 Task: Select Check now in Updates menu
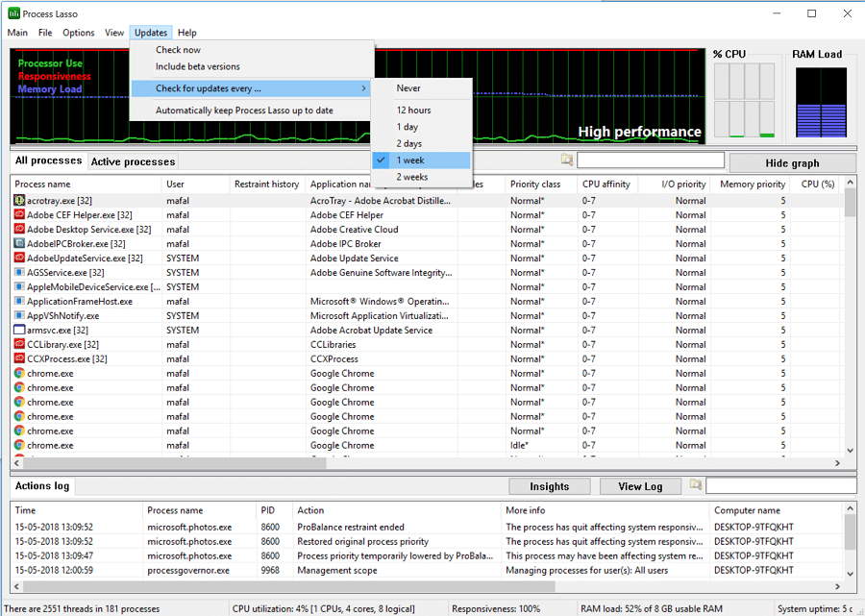click(178, 50)
